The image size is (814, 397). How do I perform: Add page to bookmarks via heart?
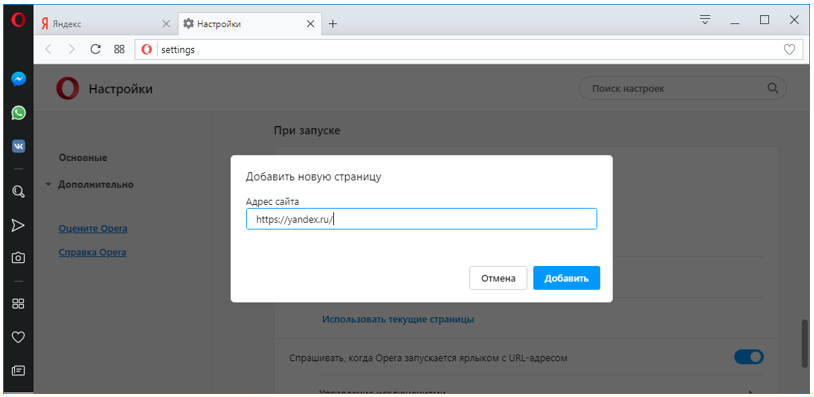coord(789,50)
